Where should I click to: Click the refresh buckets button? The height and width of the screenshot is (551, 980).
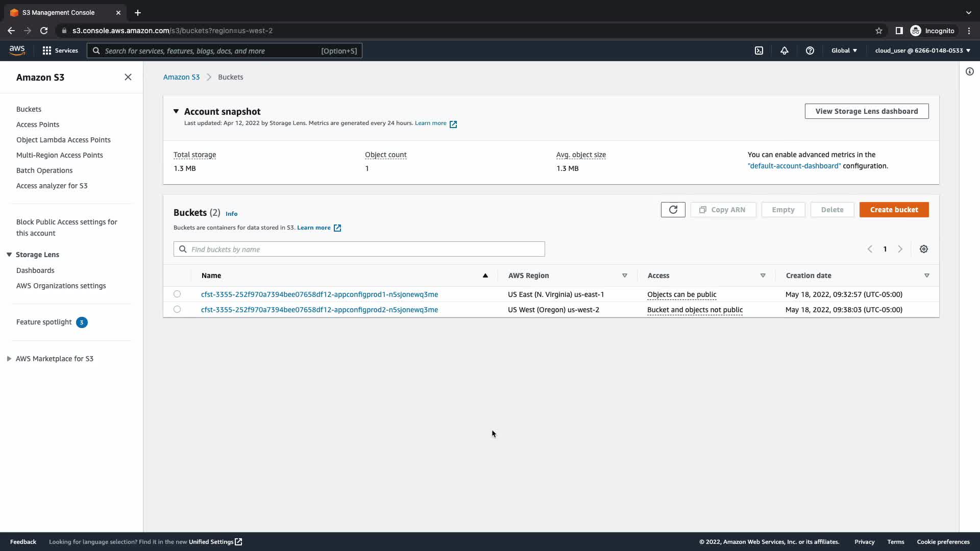tap(673, 210)
